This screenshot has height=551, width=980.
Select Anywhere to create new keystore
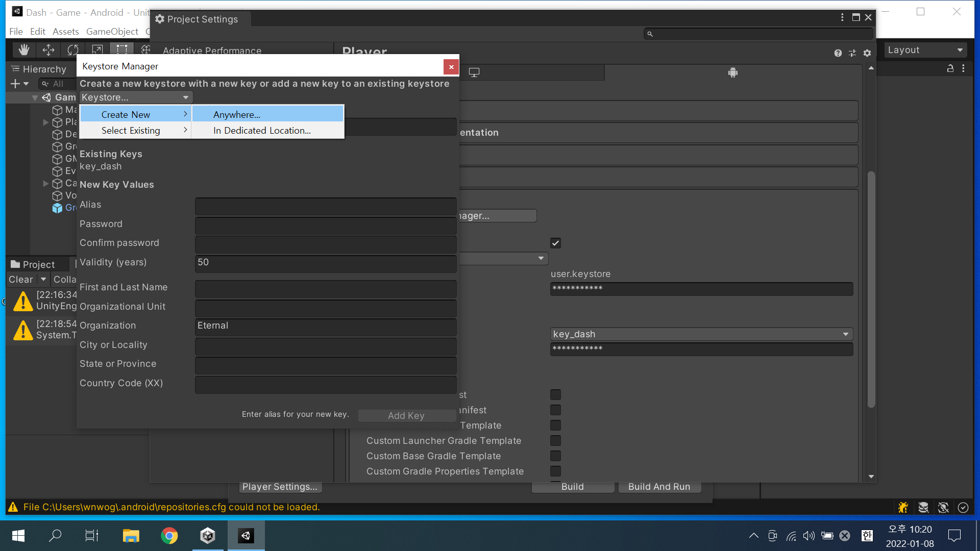pyautogui.click(x=236, y=114)
